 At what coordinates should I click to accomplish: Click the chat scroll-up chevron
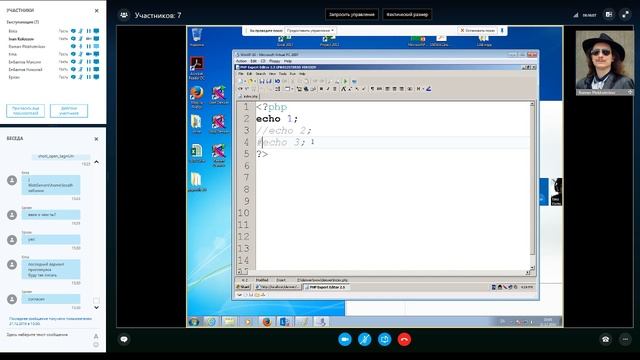[96, 162]
